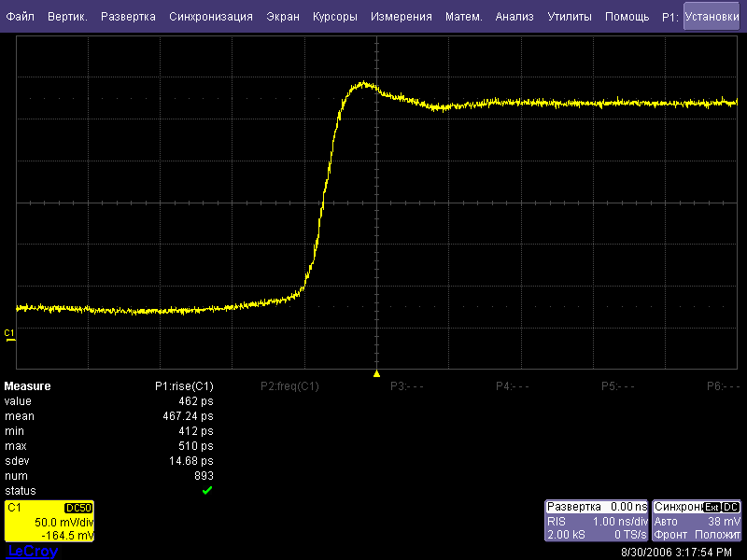Open the Утилиты menu
Screen dimensions: 747x560
tap(570, 17)
